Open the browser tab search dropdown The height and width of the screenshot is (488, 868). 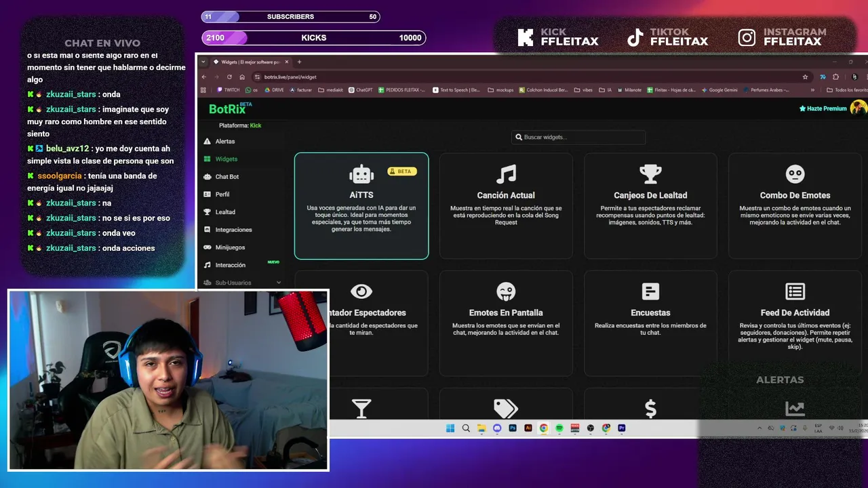coord(203,62)
